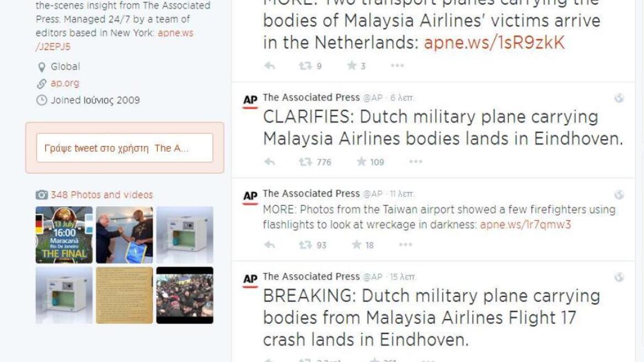The image size is (644, 362).
Task: Reply to the CLARIFIES Dutch military plane tweet
Action: pos(270,162)
